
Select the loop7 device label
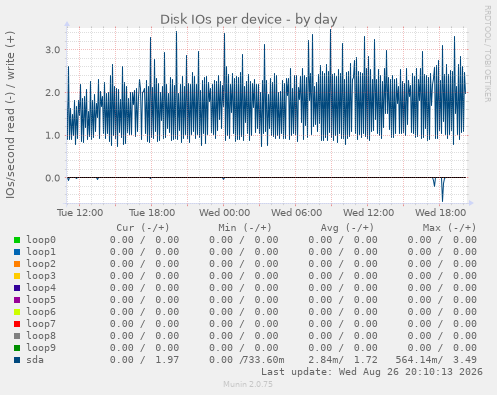[41, 324]
